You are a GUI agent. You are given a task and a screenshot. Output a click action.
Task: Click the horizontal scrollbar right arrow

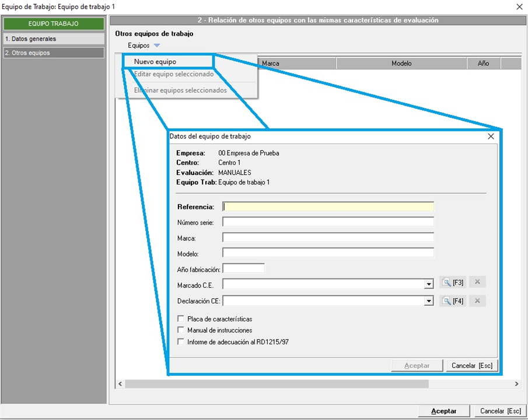[x=516, y=384]
